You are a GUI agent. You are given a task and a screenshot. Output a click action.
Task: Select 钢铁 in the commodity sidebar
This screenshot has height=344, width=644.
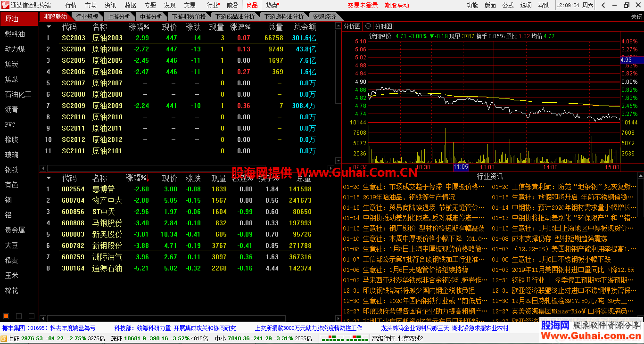pos(12,170)
